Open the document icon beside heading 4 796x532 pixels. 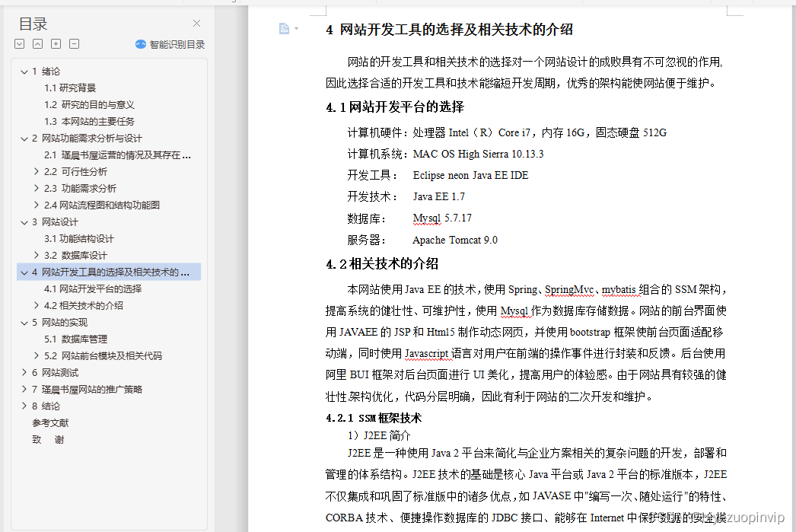tap(285, 29)
